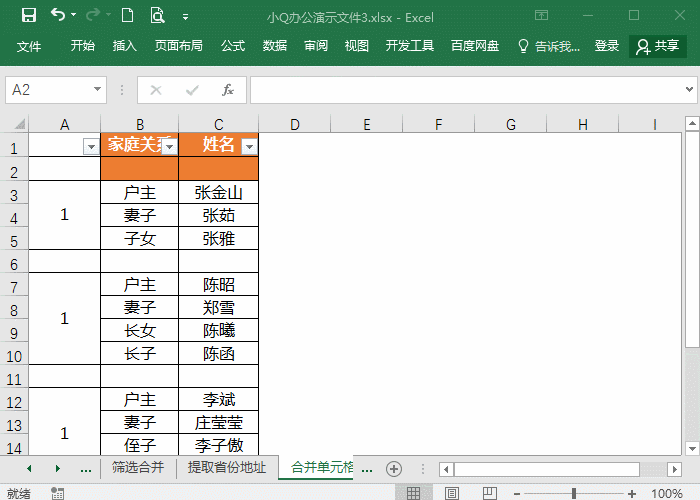The image size is (700, 500).
Task: Click horizontal scrollbar left arrow
Action: pos(446,469)
